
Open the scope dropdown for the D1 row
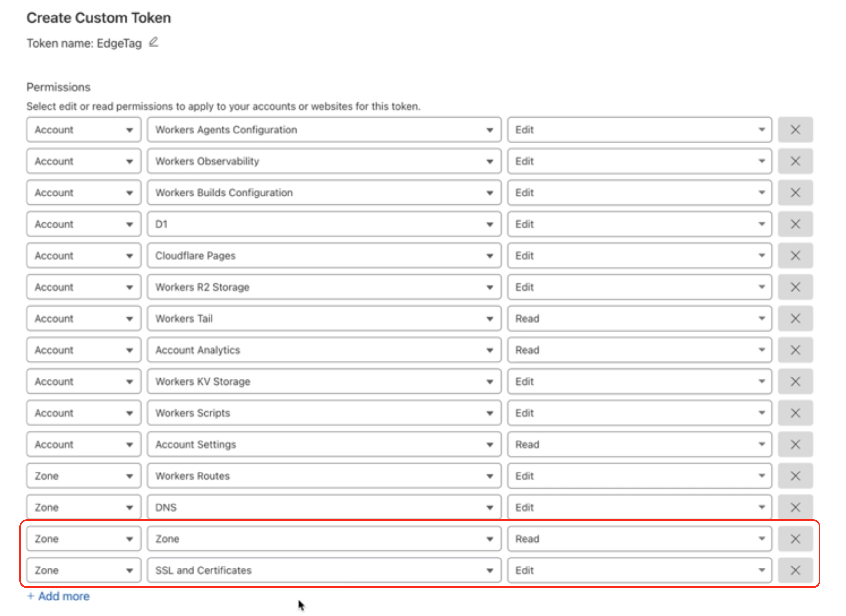(83, 224)
